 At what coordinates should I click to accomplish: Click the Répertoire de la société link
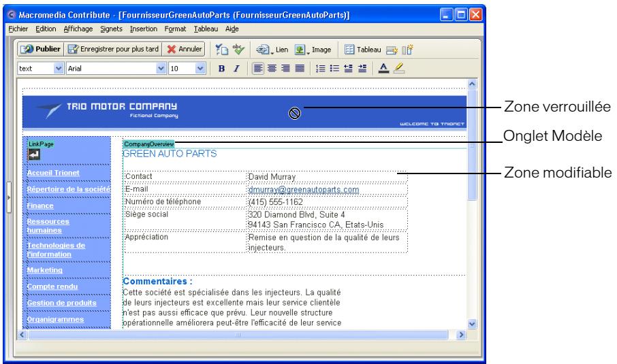[x=69, y=189]
